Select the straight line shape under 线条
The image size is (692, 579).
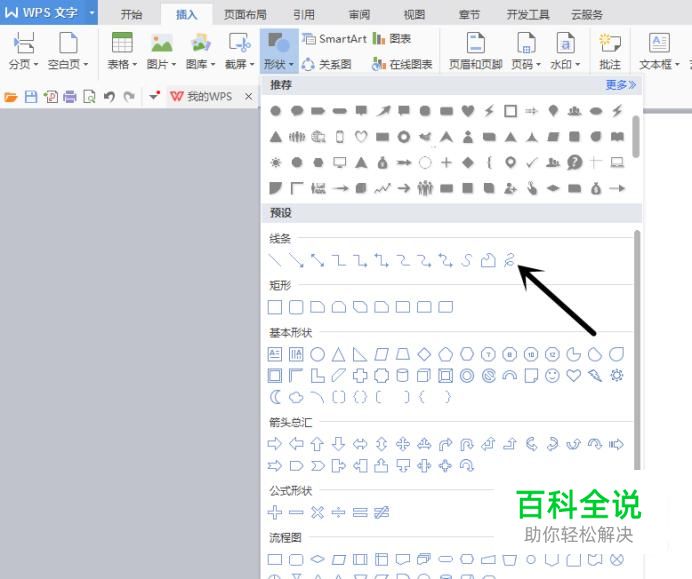(275, 260)
